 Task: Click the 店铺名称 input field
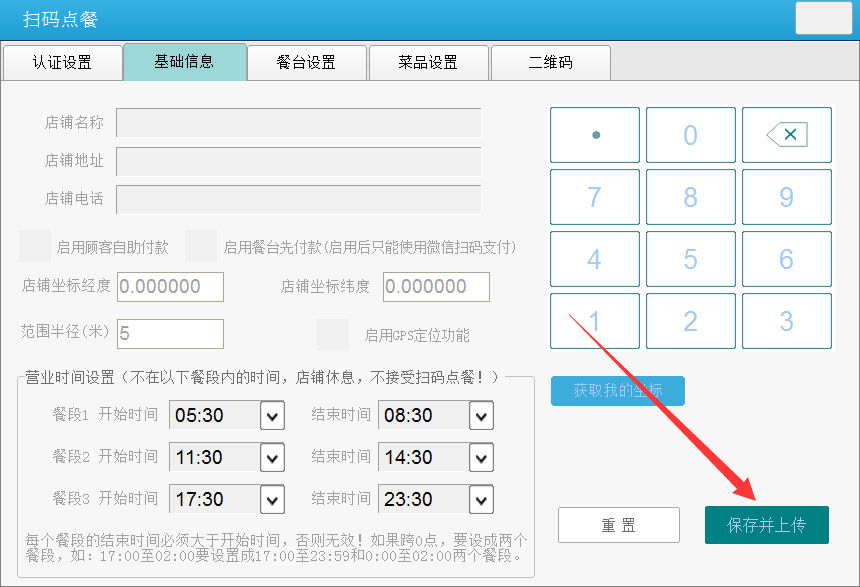pyautogui.click(x=298, y=123)
